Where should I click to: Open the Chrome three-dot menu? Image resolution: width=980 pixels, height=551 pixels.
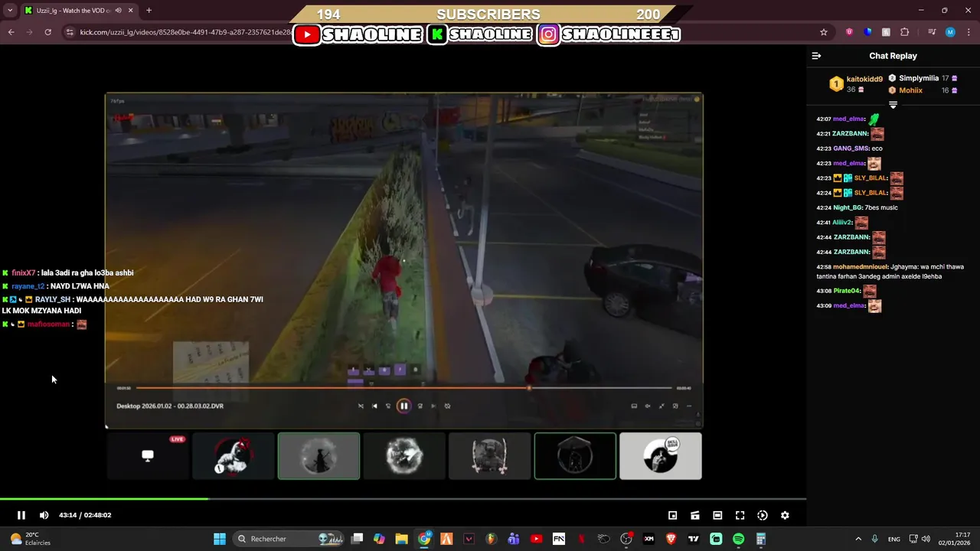tap(968, 32)
